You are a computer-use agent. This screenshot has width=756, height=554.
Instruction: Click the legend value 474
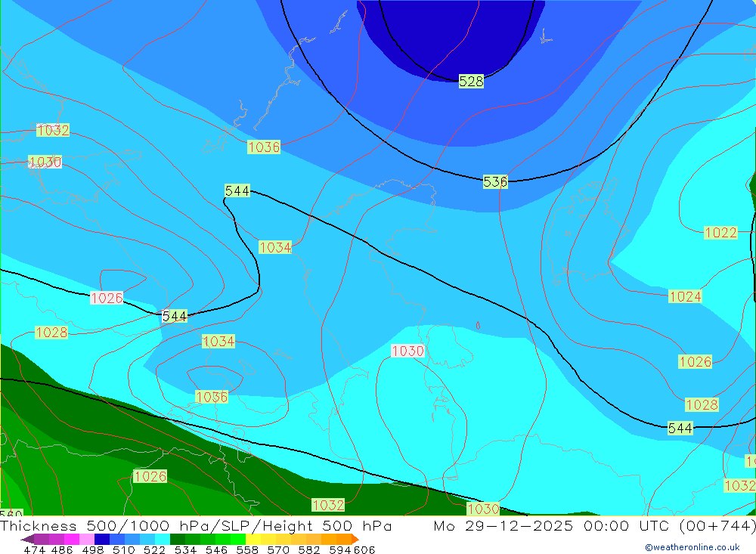(x=34, y=549)
